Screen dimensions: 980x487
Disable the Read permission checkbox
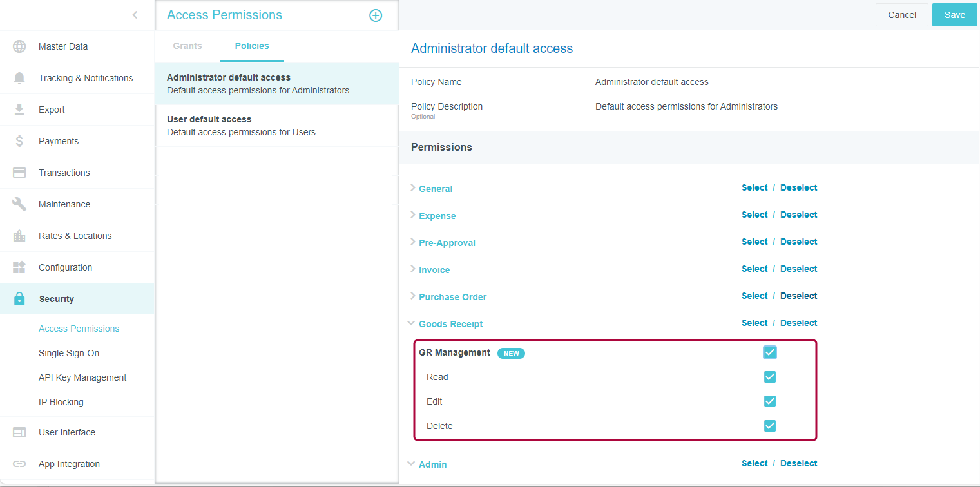[x=769, y=377]
